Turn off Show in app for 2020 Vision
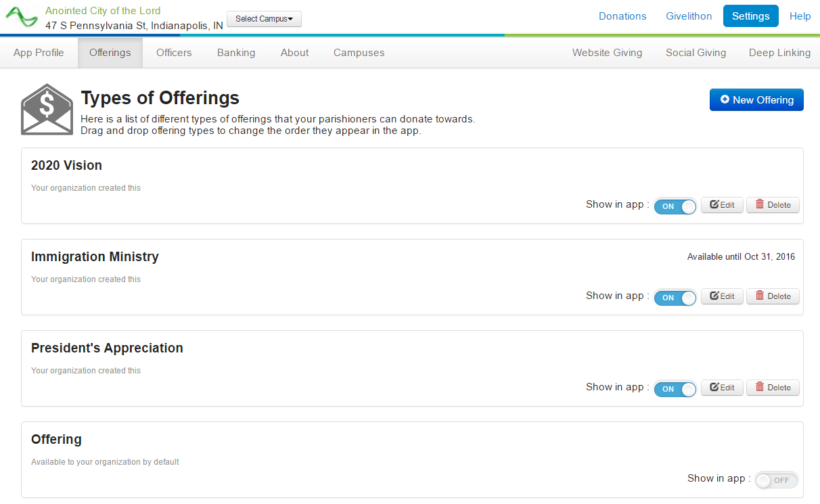 (x=675, y=206)
